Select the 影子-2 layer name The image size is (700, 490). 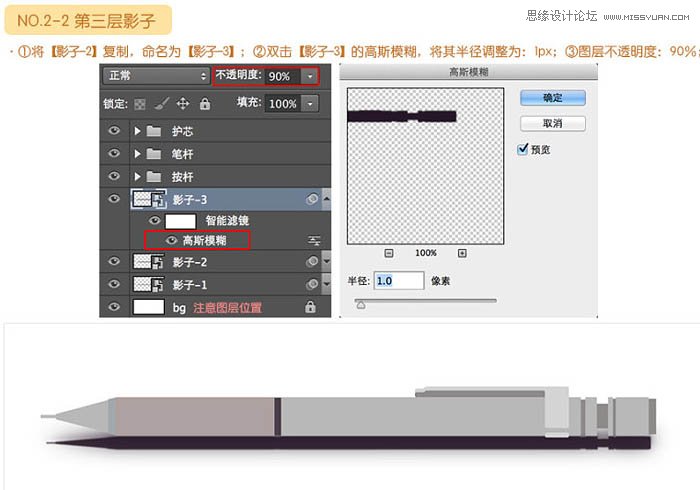(x=190, y=262)
